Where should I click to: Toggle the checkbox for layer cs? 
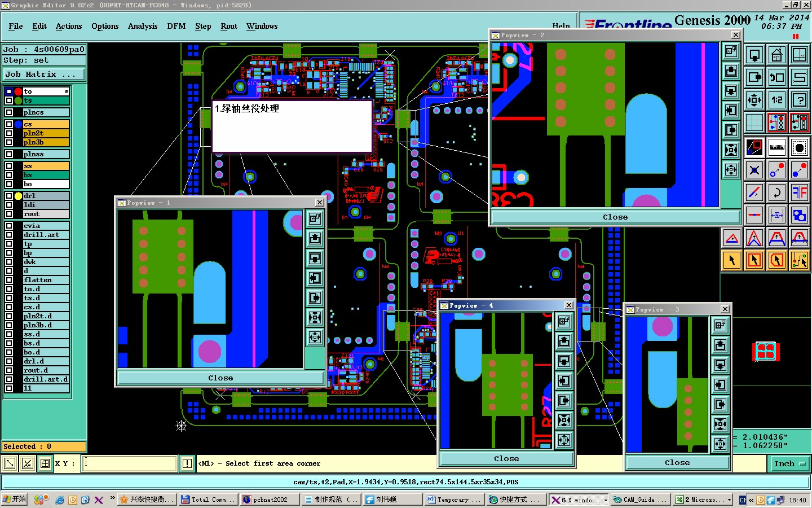[x=9, y=124]
